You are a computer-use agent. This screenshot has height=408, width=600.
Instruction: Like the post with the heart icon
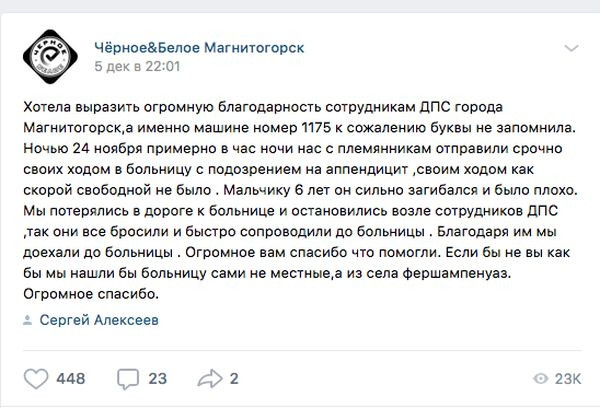point(36,379)
